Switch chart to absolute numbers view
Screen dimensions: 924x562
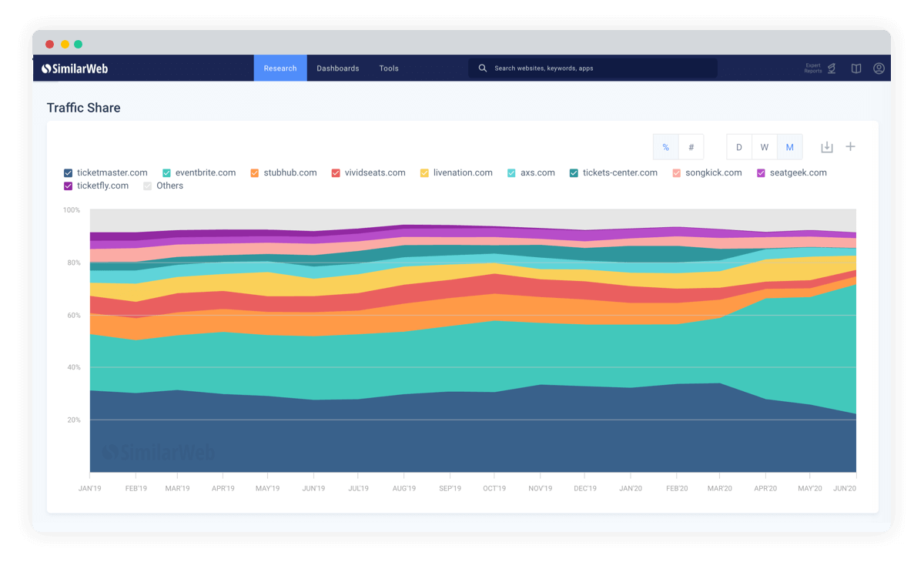click(x=691, y=147)
